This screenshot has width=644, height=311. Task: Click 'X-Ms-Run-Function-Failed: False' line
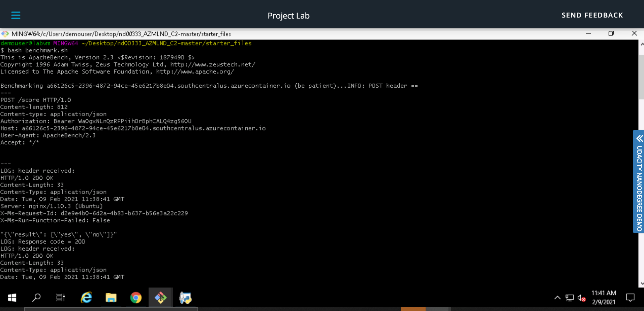click(55, 220)
